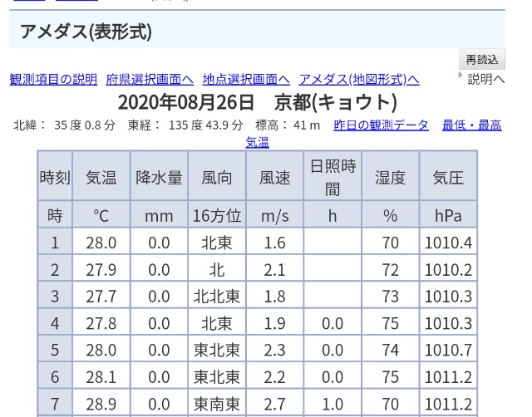The image size is (532, 417).
Task: Click the 風速 column header
Action: pos(275,176)
